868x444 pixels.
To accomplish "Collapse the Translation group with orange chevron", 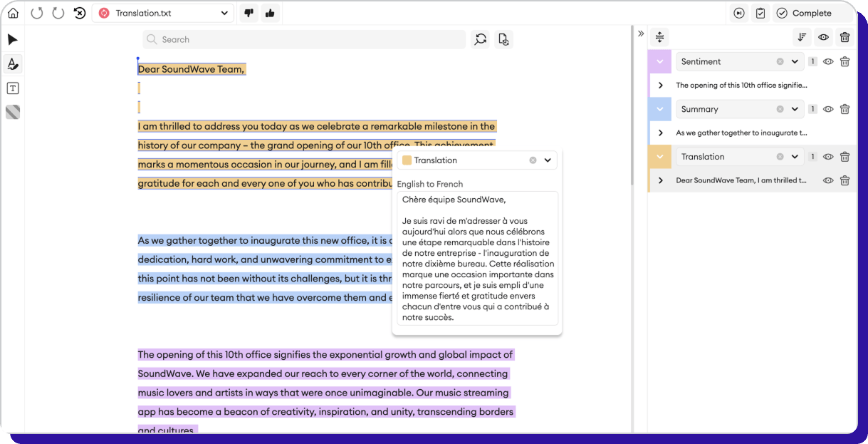I will 660,157.
